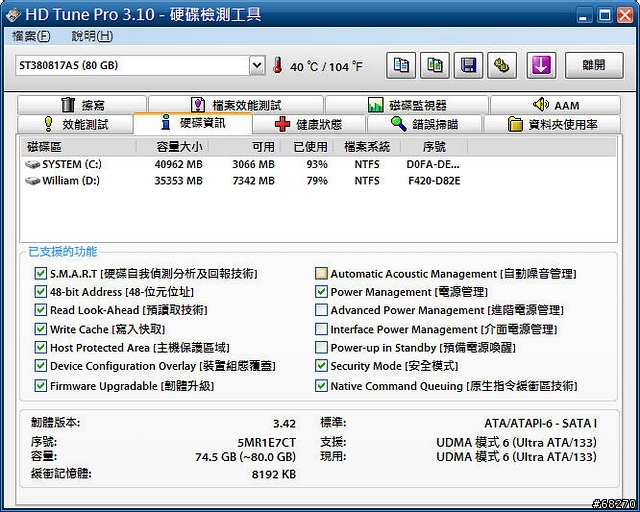Switch to the 資料夾使用率 tab

click(x=552, y=124)
